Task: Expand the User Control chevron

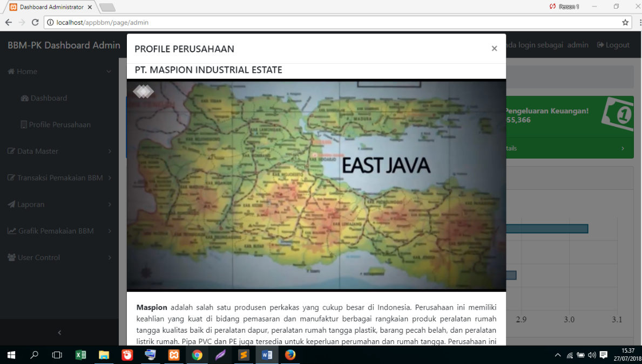Action: coord(110,258)
